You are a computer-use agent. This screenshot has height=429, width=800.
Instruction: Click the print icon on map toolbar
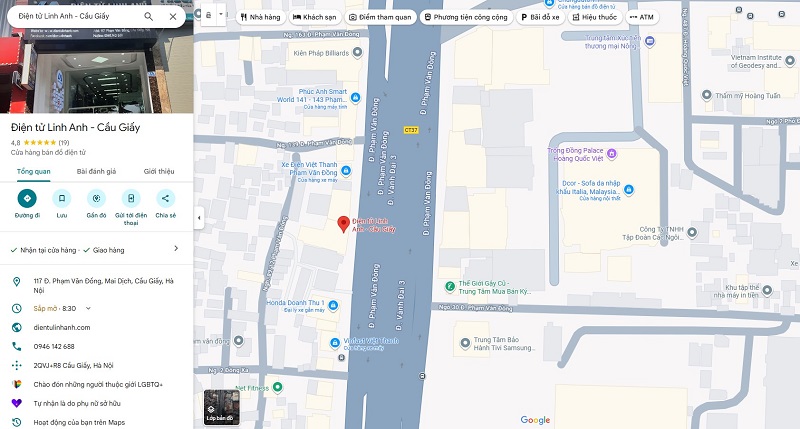(209, 15)
